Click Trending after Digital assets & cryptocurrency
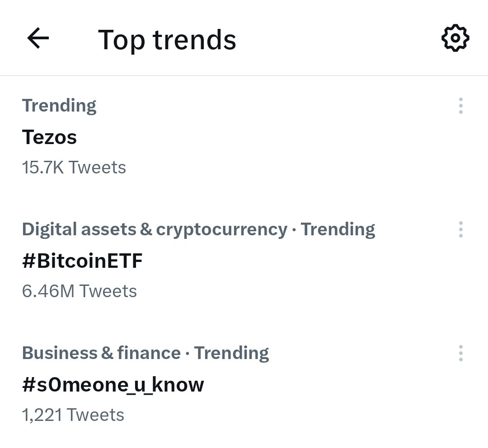 pos(338,229)
